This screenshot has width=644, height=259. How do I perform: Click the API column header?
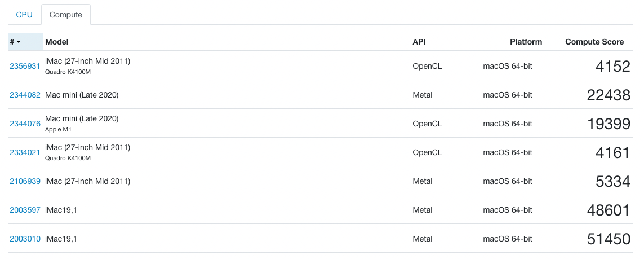pyautogui.click(x=419, y=42)
